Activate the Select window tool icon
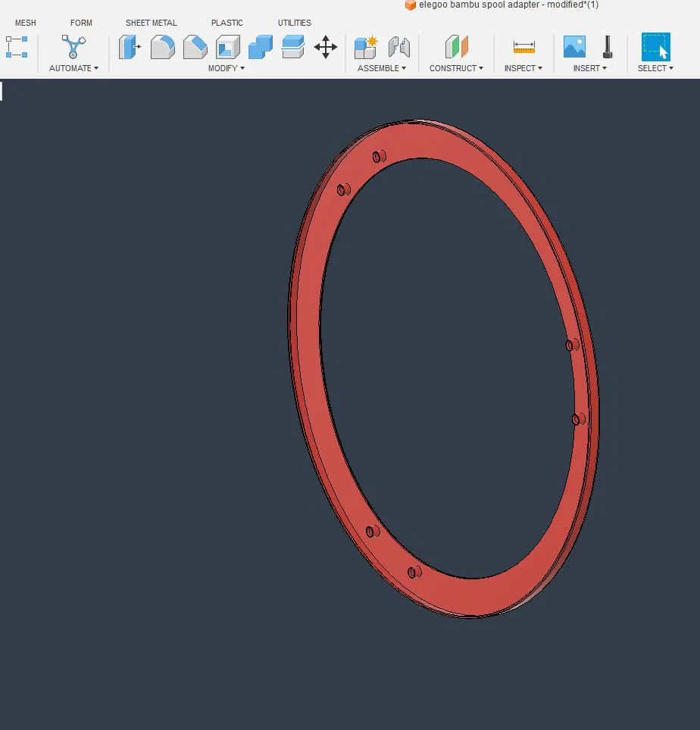The height and width of the screenshot is (730, 700). point(656,46)
